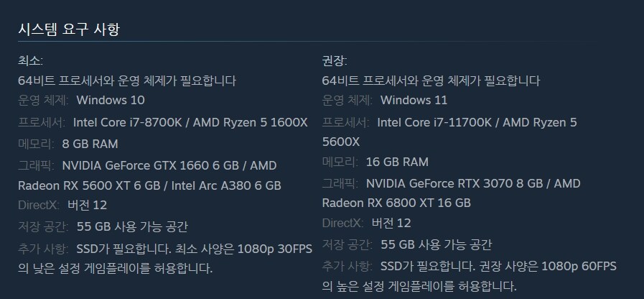The image size is (644, 299).
Task: Click the minimum '추가 사항:' label
Action: click(x=44, y=249)
